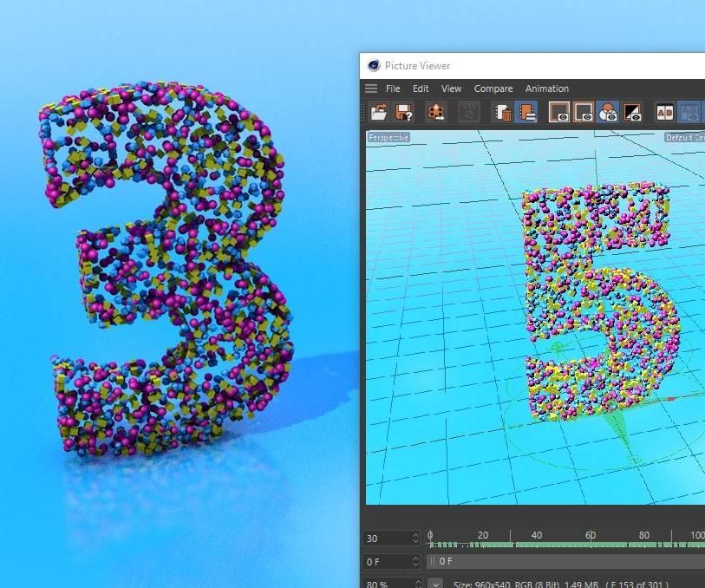Viewport: 705px width, 588px height.
Task: Click the Picture Viewer logo icon
Action: click(x=374, y=66)
